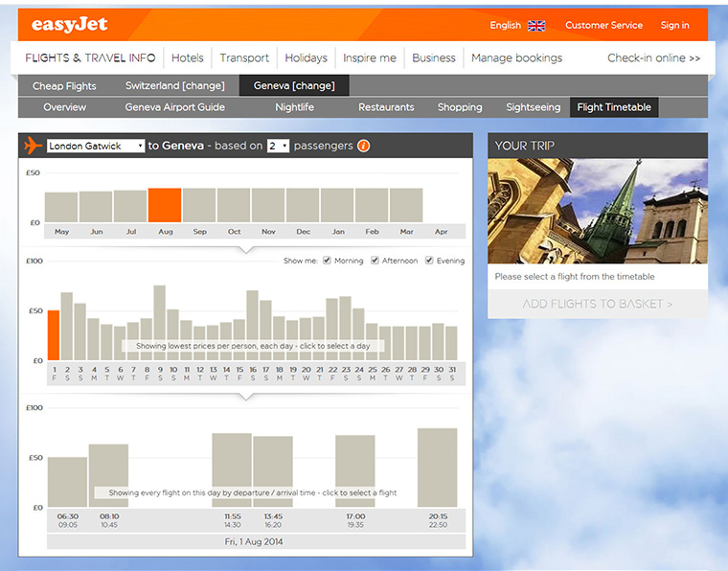Select the Sep month bar

pyautogui.click(x=199, y=205)
